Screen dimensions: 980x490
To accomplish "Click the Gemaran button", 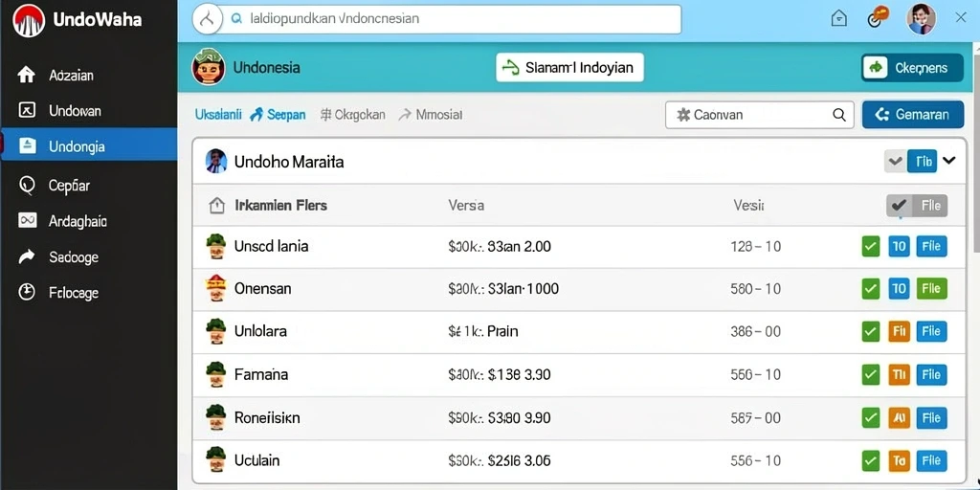I will (912, 115).
